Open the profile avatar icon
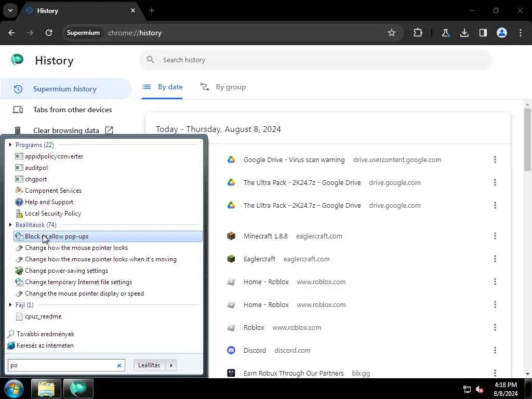 [502, 33]
